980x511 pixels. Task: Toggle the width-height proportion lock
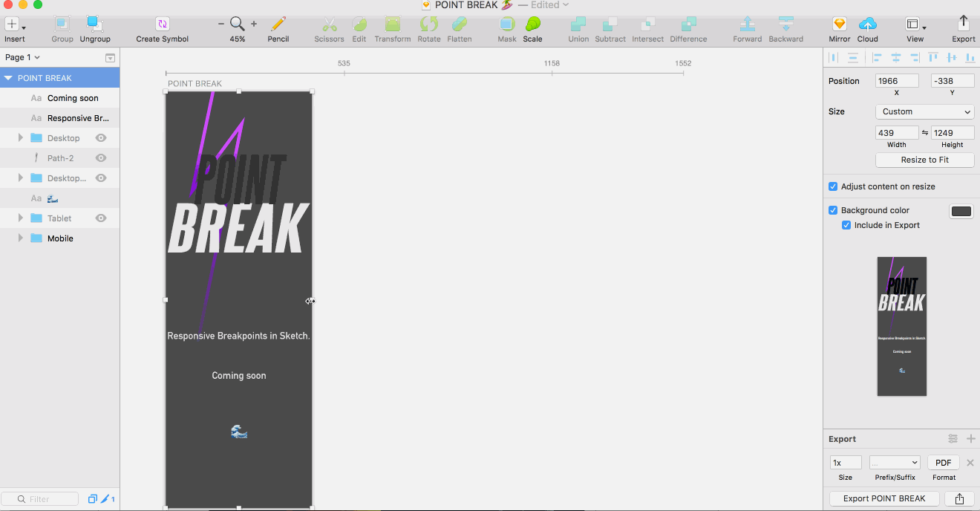925,133
